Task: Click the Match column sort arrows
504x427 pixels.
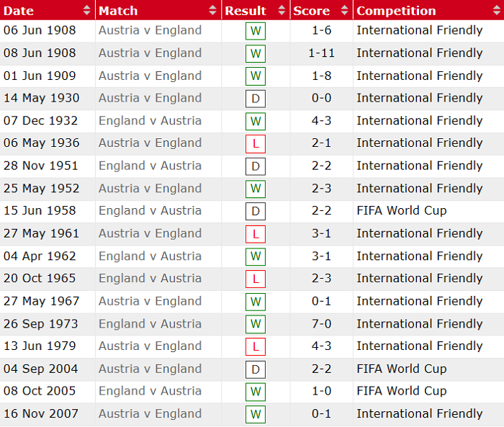Action: (x=212, y=11)
